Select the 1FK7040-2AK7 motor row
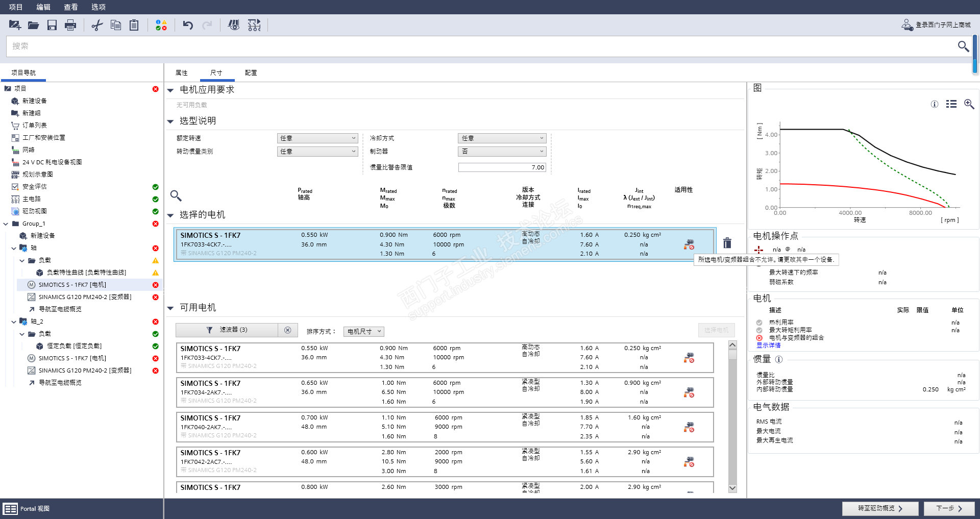Image resolution: width=980 pixels, height=519 pixels. pyautogui.click(x=445, y=427)
